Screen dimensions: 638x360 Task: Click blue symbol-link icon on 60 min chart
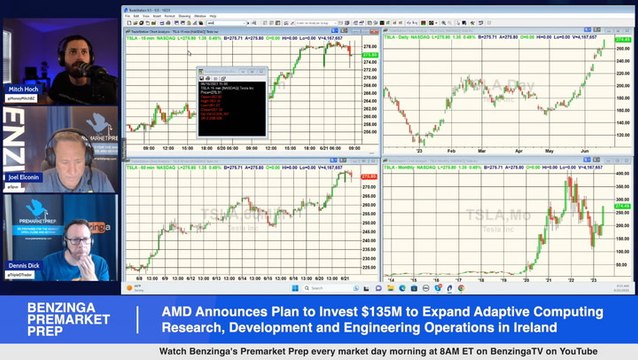tap(334, 161)
